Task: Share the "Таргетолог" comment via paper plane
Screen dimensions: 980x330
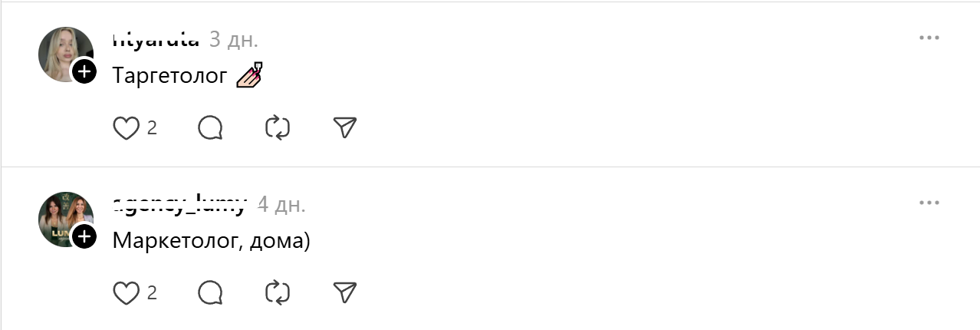Action: click(346, 128)
